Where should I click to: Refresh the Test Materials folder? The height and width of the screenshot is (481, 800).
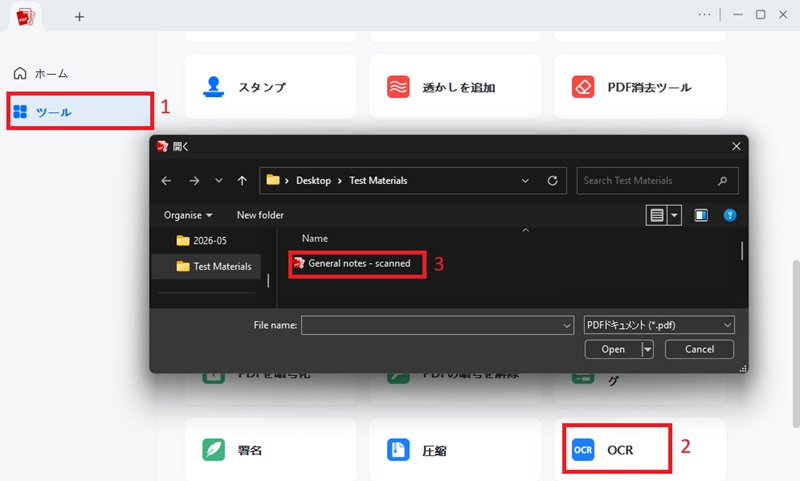point(552,181)
